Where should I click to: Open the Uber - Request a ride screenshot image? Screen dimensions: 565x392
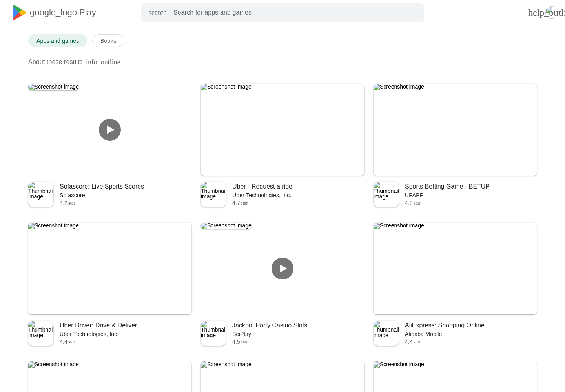282,130
